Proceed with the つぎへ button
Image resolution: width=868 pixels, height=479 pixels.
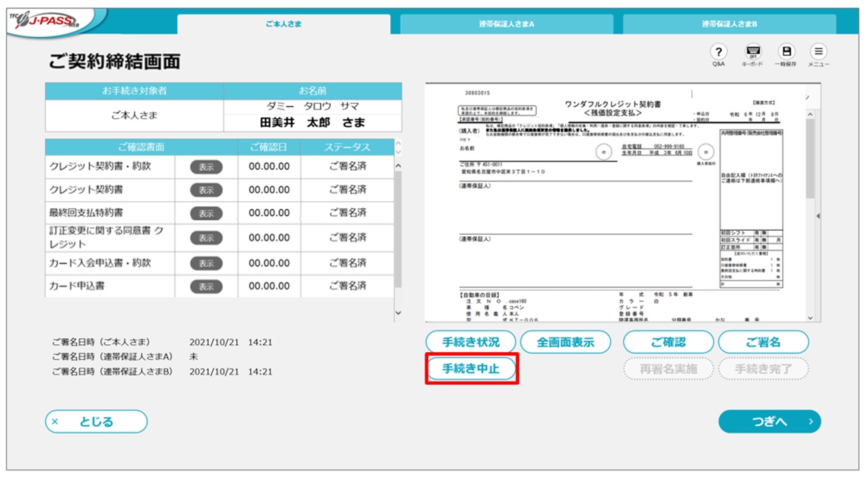coord(769,422)
